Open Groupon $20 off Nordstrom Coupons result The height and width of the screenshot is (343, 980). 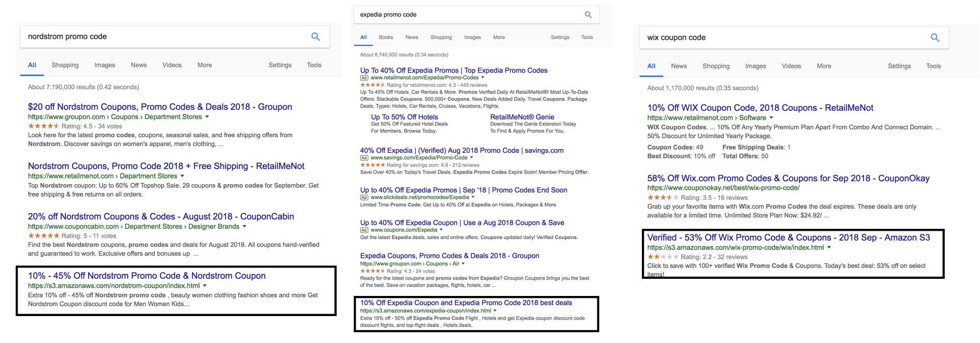point(160,107)
